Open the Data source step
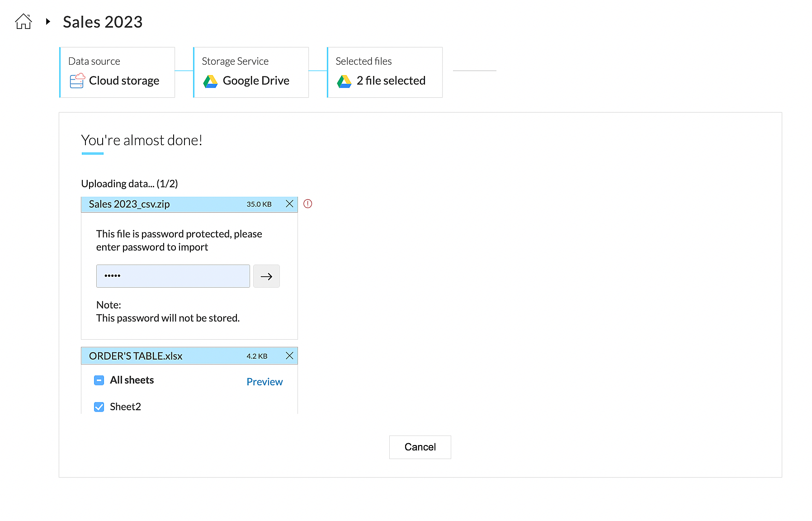812x521 pixels. (x=117, y=72)
